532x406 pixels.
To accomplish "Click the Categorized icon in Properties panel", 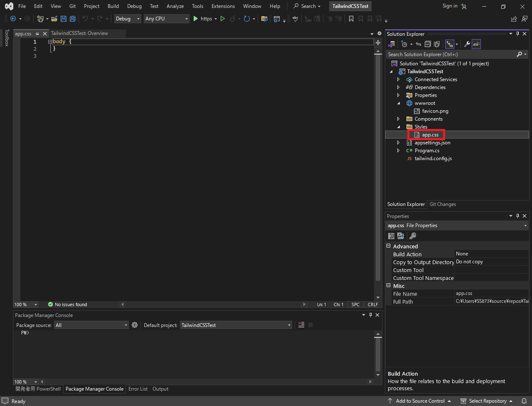I will [391, 236].
